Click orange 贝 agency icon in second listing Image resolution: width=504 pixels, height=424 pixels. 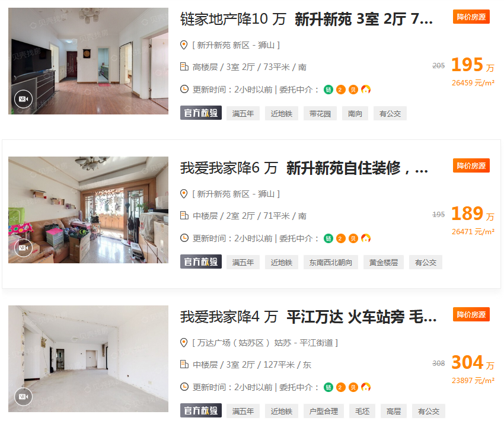click(x=353, y=238)
